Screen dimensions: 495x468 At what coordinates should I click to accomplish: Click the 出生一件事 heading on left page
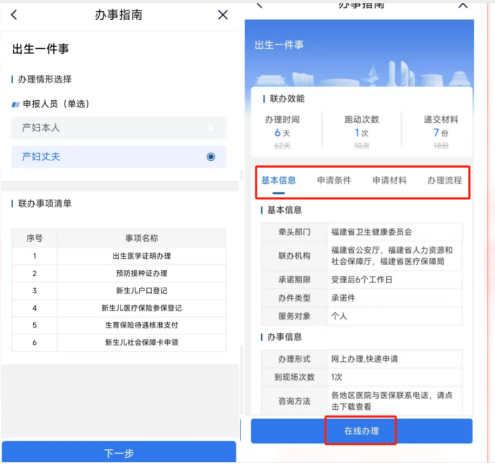[x=40, y=49]
